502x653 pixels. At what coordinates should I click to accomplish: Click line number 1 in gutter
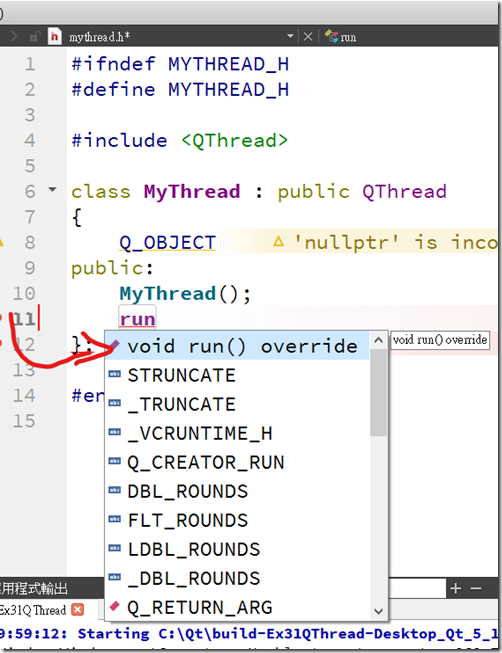coord(30,64)
